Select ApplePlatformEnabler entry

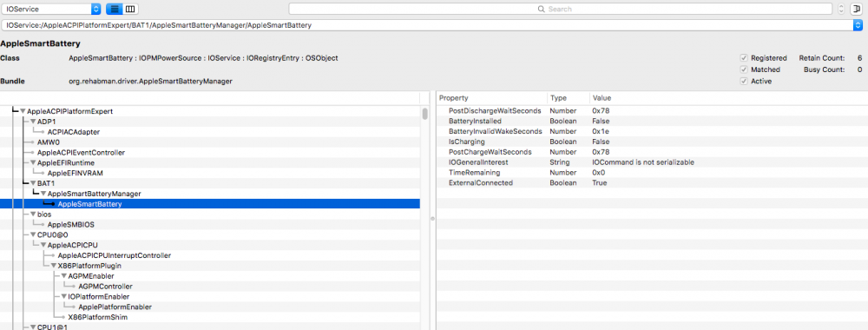(115, 307)
